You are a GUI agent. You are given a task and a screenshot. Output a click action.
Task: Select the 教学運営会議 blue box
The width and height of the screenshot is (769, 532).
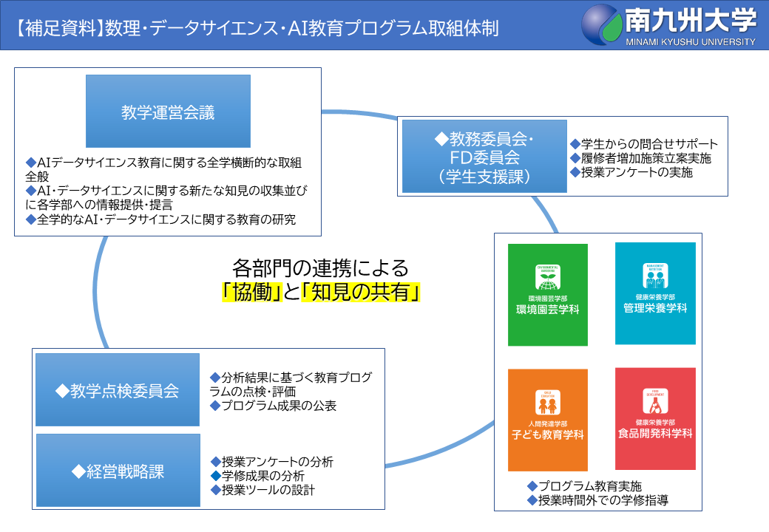[168, 112]
